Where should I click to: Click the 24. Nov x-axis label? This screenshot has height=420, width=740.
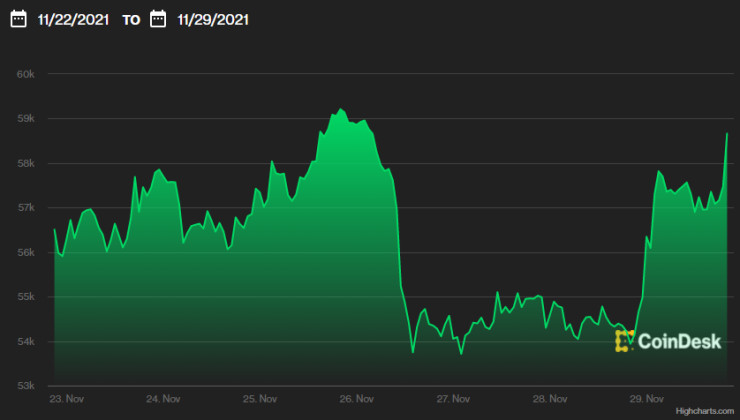pyautogui.click(x=164, y=397)
